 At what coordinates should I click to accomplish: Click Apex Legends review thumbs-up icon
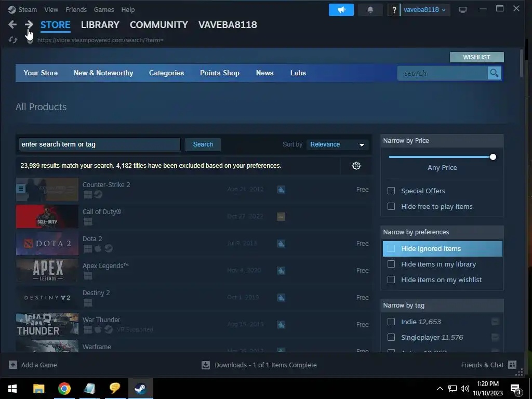click(281, 271)
